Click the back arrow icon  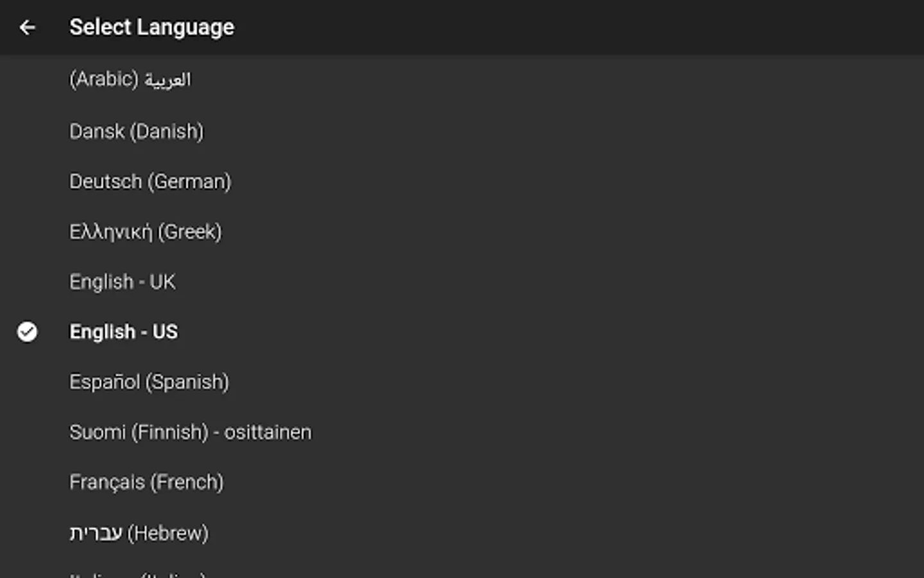point(27,27)
